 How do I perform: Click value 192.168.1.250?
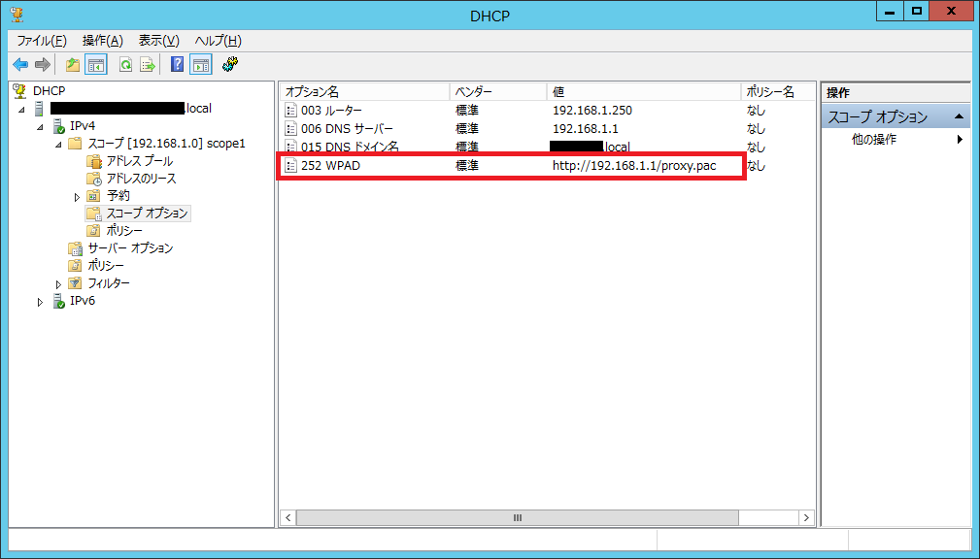[x=591, y=111]
